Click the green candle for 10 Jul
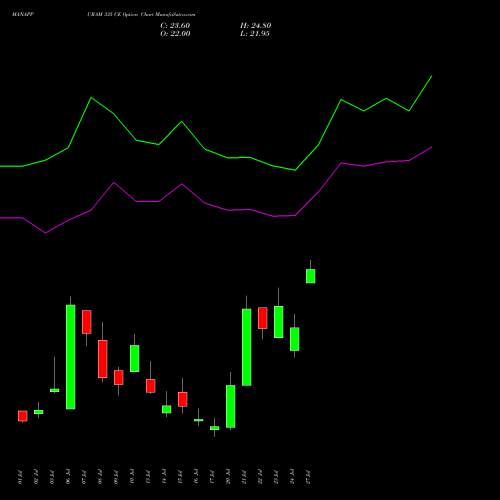This screenshot has width=500, height=500. coord(135,358)
